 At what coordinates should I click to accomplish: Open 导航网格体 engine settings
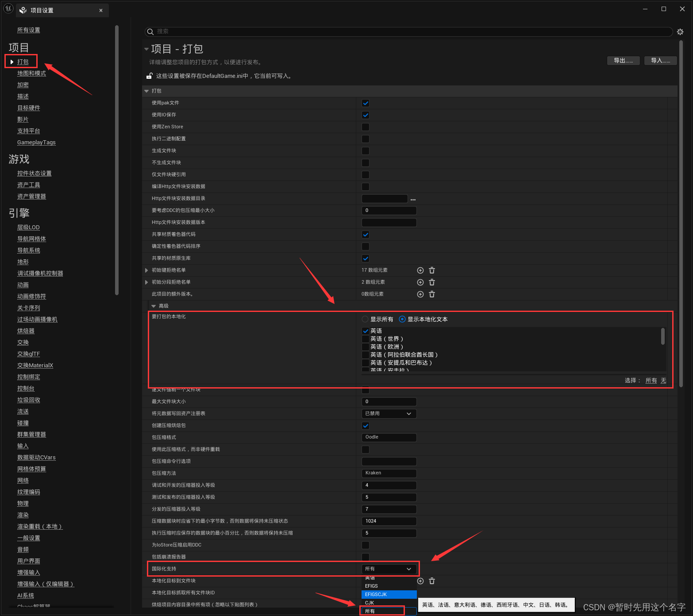(31, 239)
